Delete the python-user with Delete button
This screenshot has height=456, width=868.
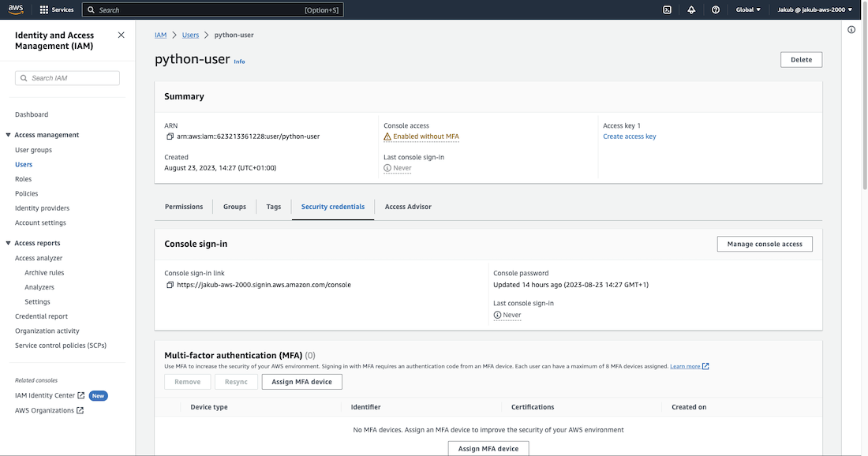pyautogui.click(x=801, y=59)
